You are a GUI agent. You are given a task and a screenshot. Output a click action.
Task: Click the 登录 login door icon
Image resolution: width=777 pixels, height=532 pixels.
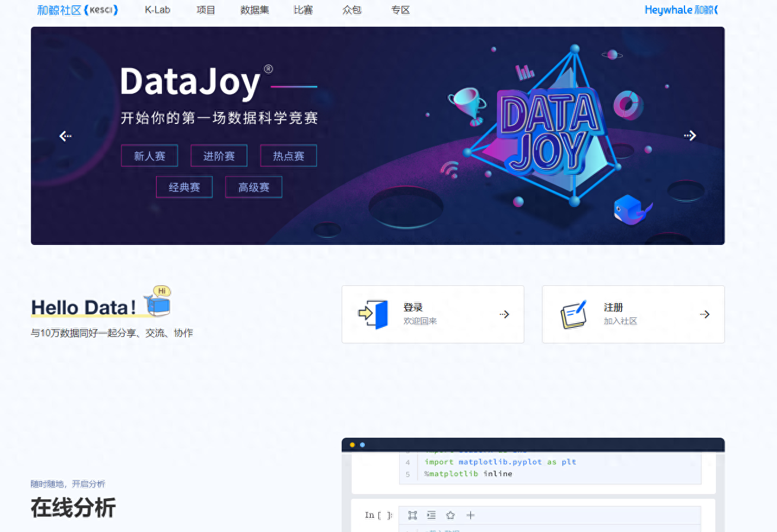click(x=374, y=314)
